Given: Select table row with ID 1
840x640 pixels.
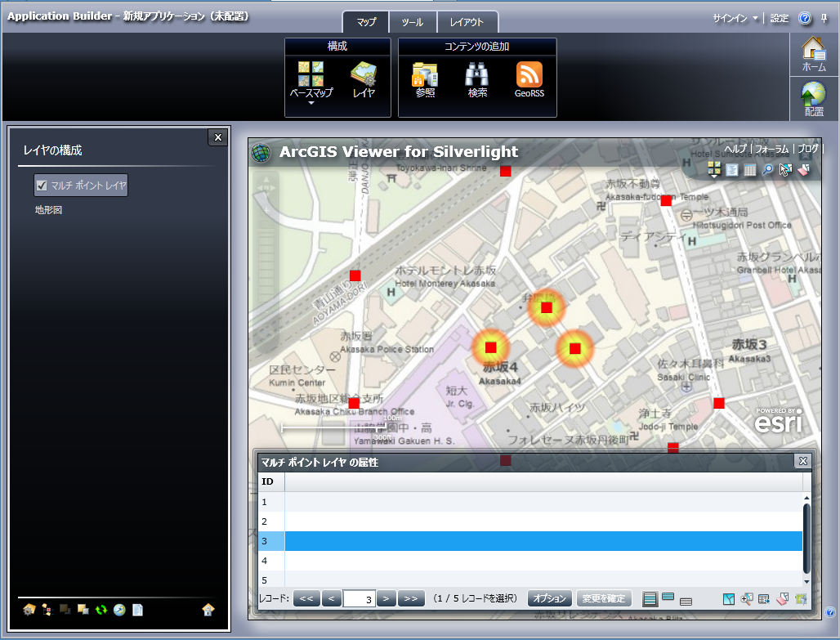Looking at the screenshot, I should point(530,502).
